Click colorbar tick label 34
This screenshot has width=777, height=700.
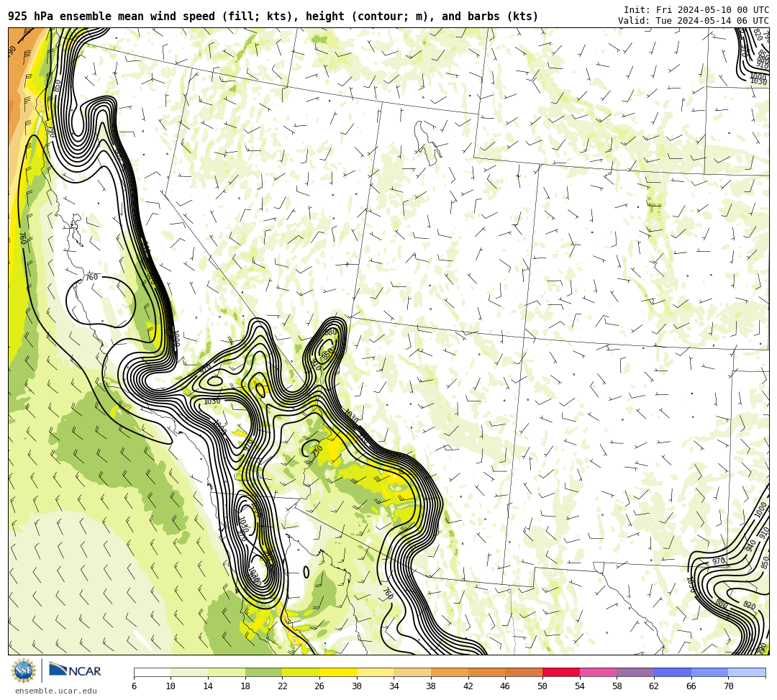tap(394, 686)
